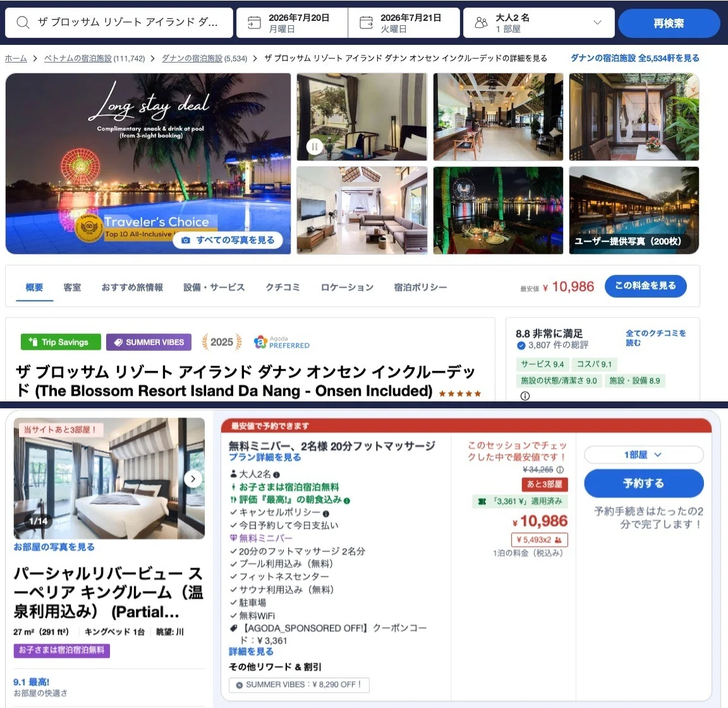The height and width of the screenshot is (708, 728).
Task: Click the 2025 award laurel badge
Action: tap(222, 343)
